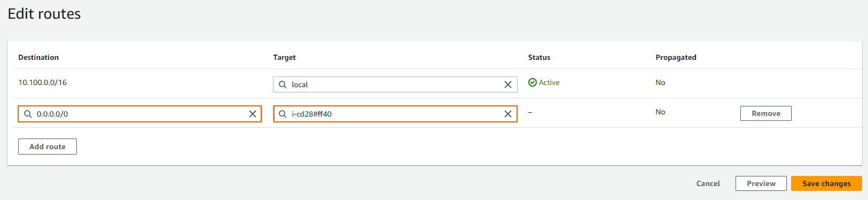Image resolution: width=868 pixels, height=200 pixels.
Task: Edit the 0.0.0.0/0 destination input
Action: click(139, 114)
